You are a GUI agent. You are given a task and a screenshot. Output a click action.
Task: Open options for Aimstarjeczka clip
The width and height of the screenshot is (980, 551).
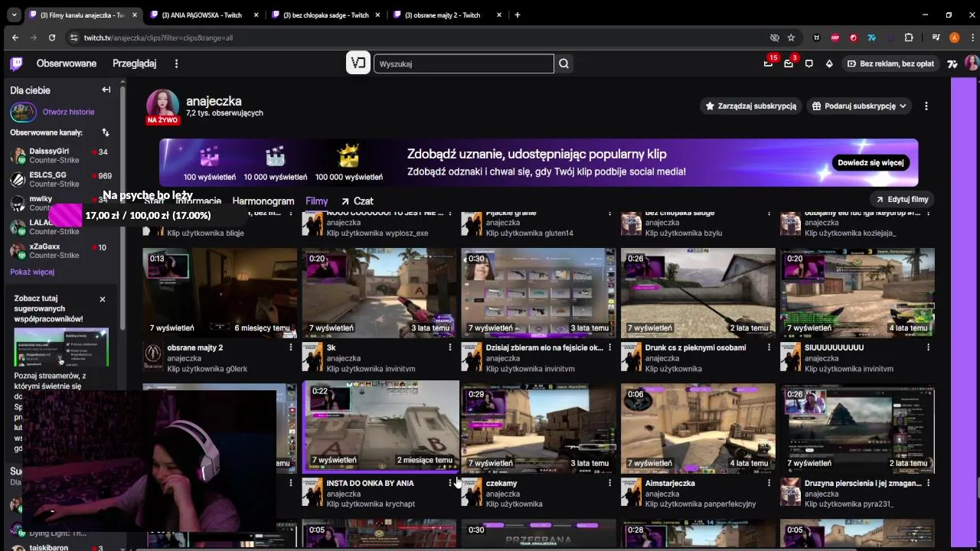click(x=769, y=483)
